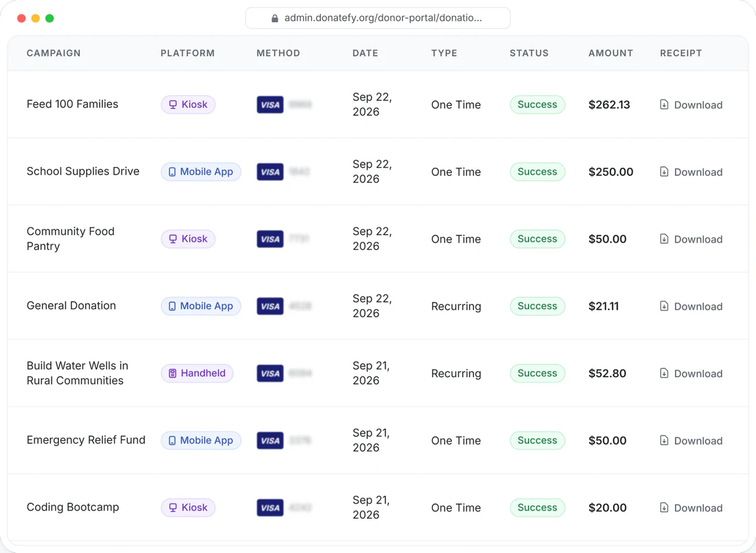Click Success status for Coding Bootcamp

[x=537, y=507]
